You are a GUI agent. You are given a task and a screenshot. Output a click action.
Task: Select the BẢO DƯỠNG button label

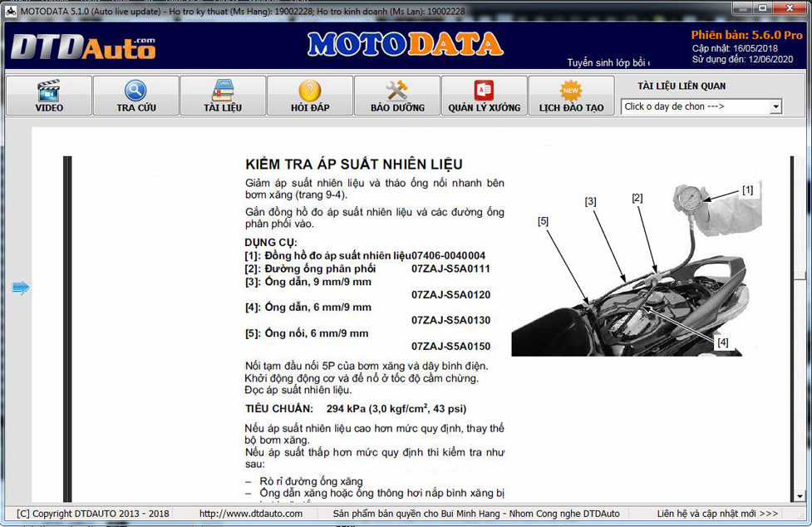(398, 108)
